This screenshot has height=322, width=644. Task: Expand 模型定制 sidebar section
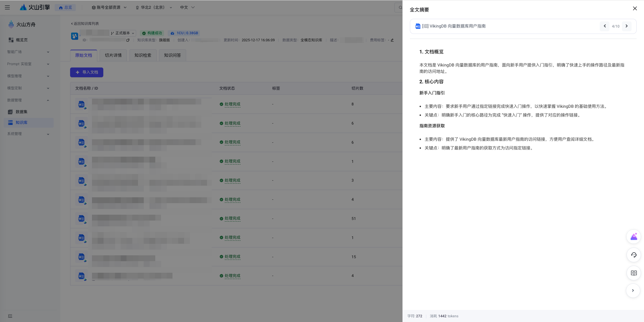pyautogui.click(x=29, y=88)
